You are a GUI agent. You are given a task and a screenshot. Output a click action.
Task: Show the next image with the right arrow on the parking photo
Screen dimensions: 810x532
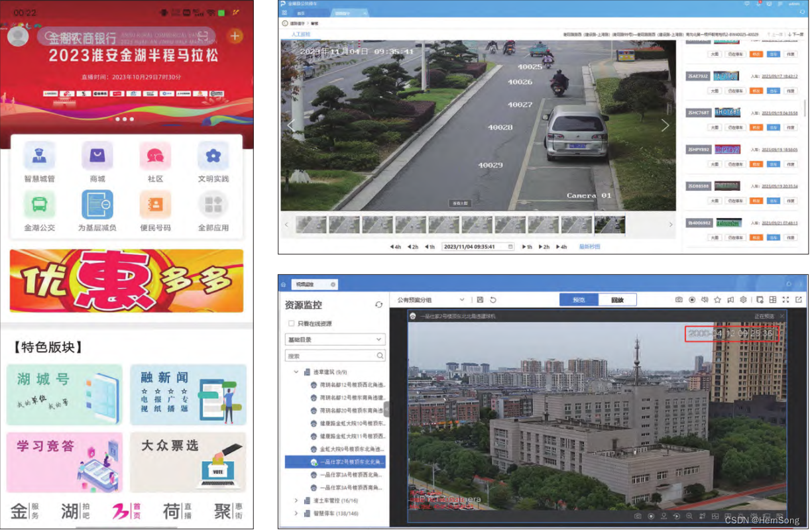pyautogui.click(x=665, y=126)
